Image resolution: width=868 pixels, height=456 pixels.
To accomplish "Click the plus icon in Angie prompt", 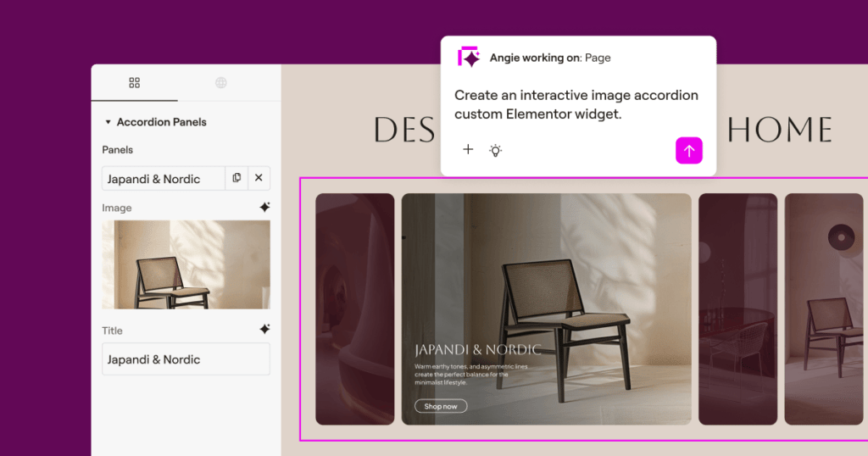I will [468, 150].
